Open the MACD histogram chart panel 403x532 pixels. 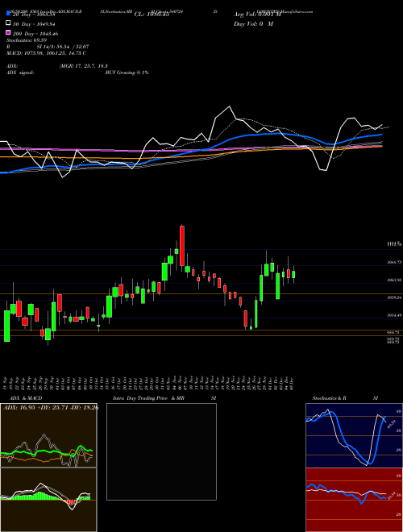(48, 500)
